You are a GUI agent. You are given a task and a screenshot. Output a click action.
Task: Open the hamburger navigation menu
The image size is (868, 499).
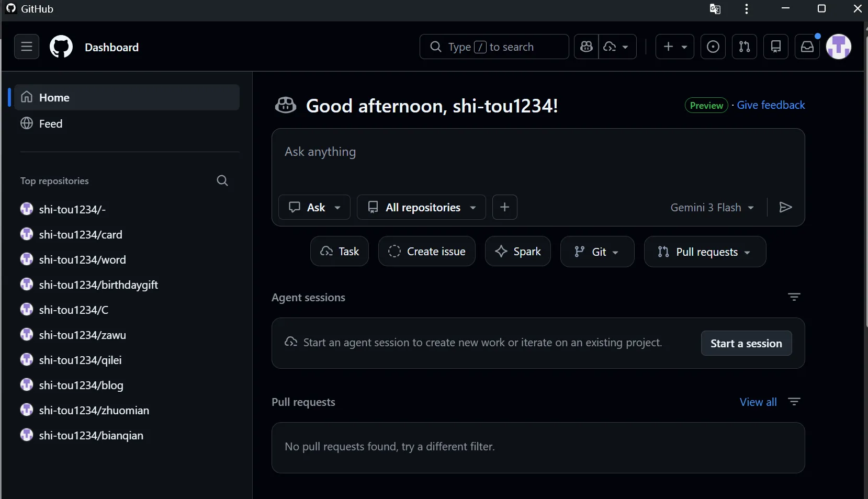[27, 47]
